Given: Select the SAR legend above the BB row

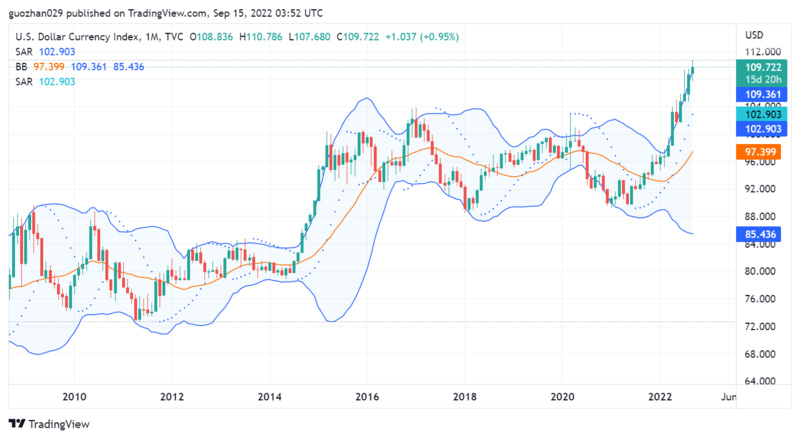Looking at the screenshot, I should [x=24, y=52].
